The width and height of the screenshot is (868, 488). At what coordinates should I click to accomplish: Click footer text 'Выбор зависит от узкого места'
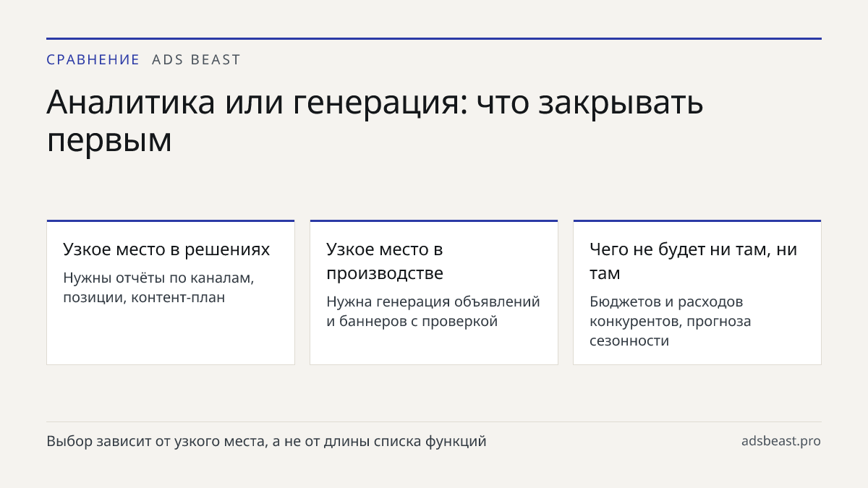[156, 441]
